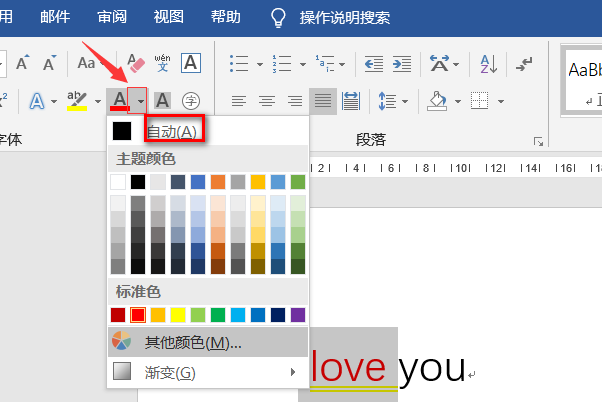Increase paragraph indent
This screenshot has height=402, width=602.
click(402, 64)
